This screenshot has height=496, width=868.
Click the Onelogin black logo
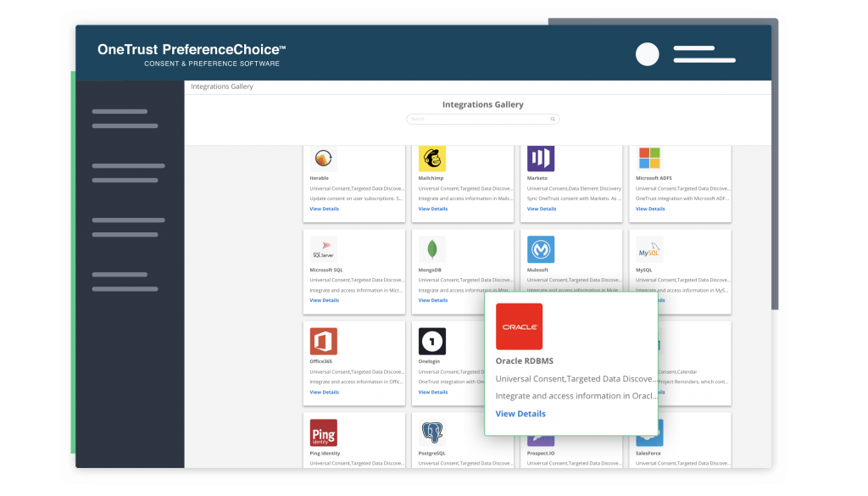point(431,341)
